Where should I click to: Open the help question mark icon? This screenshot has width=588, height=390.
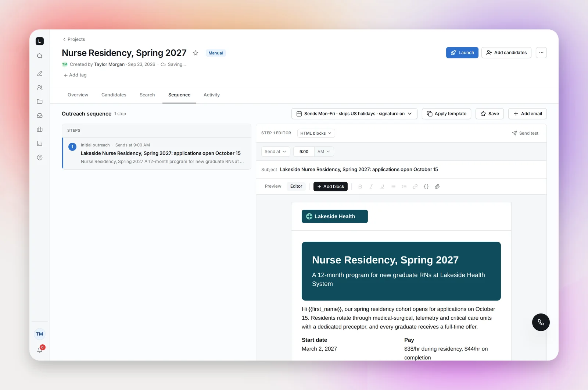click(40, 157)
